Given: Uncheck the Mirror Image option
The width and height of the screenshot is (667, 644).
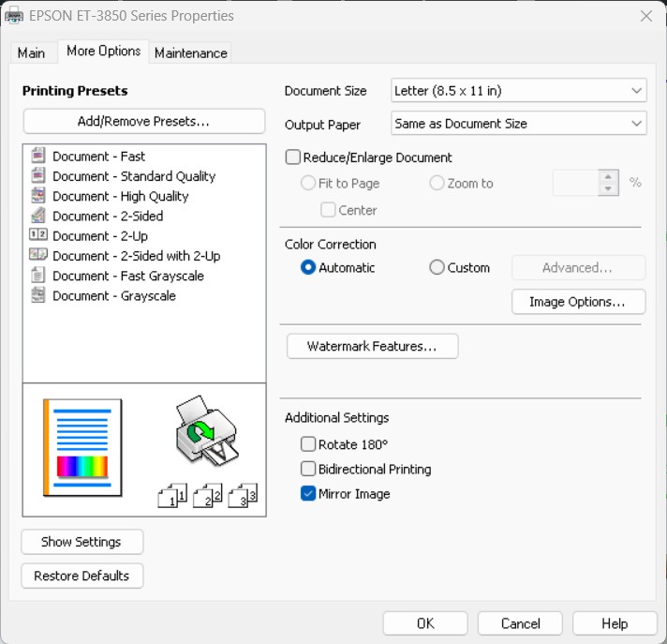Looking at the screenshot, I should (308, 494).
